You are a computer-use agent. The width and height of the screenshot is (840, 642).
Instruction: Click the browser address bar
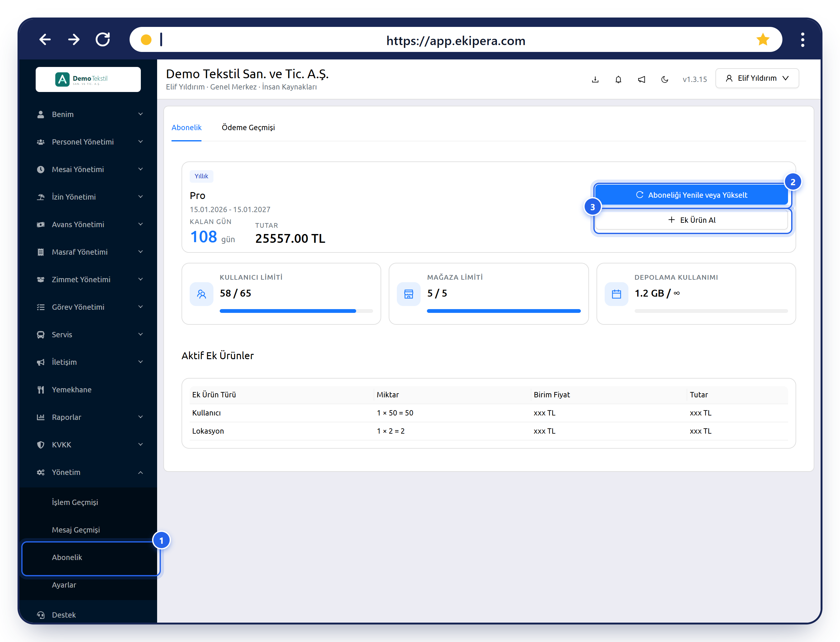(x=456, y=39)
